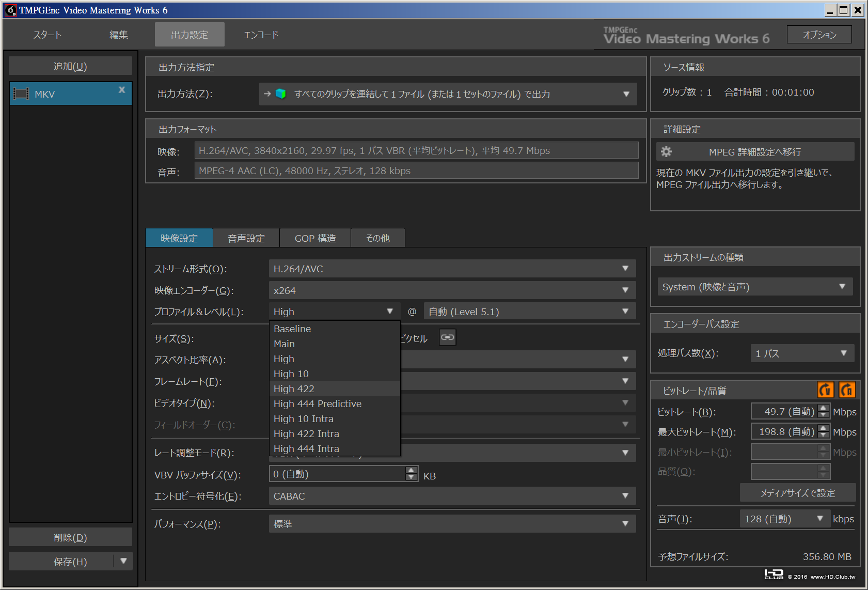Open the エントロピー符号化 CABAC dropdown

452,496
